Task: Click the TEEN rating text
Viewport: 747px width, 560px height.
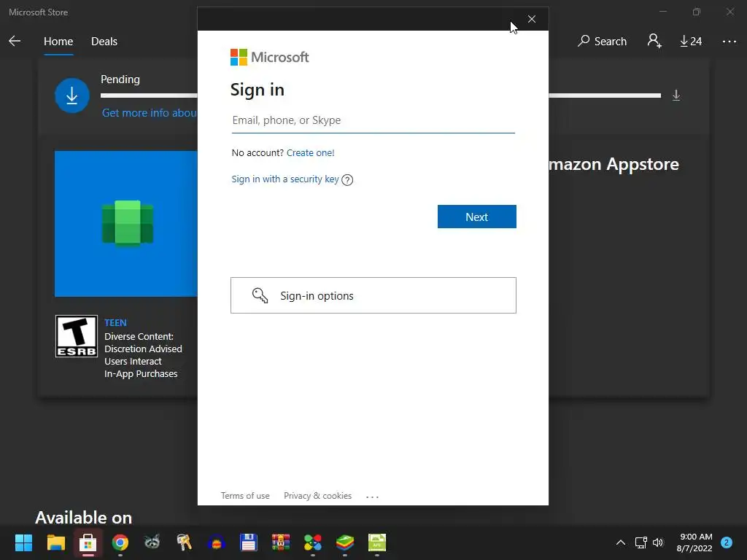Action: [116, 323]
